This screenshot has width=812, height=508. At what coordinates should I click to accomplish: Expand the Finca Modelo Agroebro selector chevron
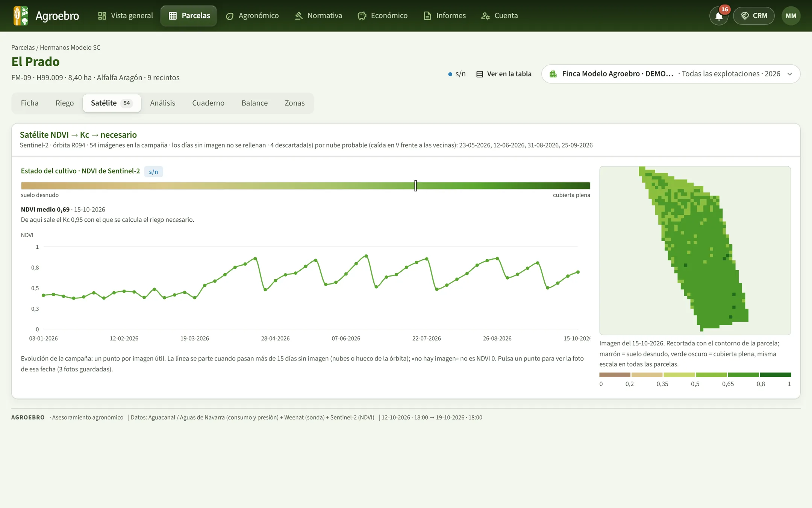click(x=790, y=74)
